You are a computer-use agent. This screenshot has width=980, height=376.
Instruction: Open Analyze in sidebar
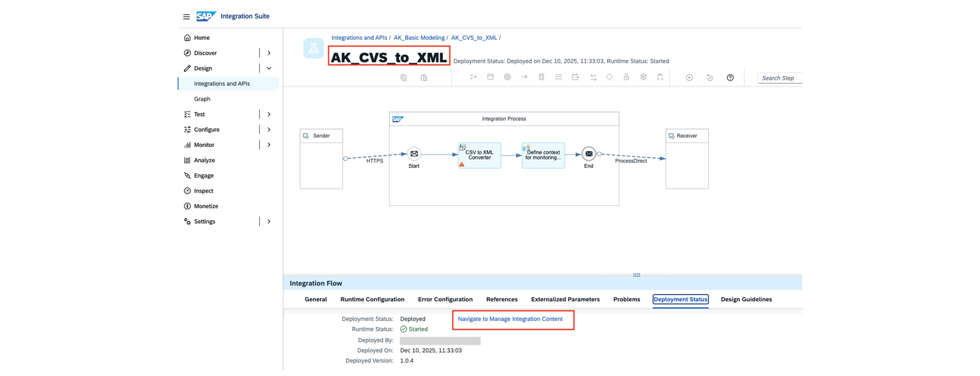205,160
